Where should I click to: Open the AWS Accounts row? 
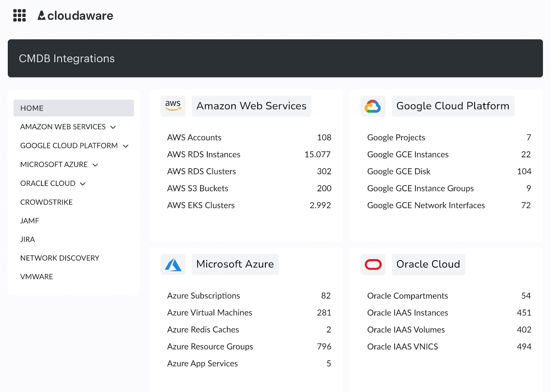[249, 137]
